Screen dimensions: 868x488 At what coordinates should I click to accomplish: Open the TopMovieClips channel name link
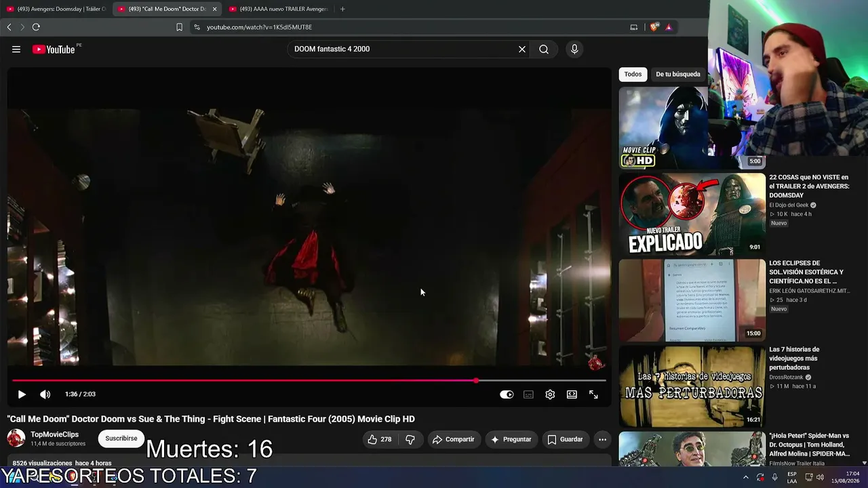coord(55,434)
